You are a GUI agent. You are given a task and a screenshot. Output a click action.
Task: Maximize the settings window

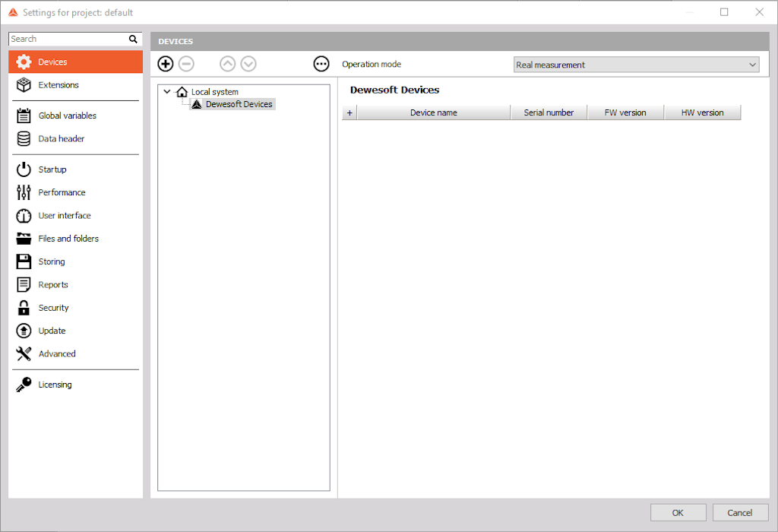(x=724, y=12)
